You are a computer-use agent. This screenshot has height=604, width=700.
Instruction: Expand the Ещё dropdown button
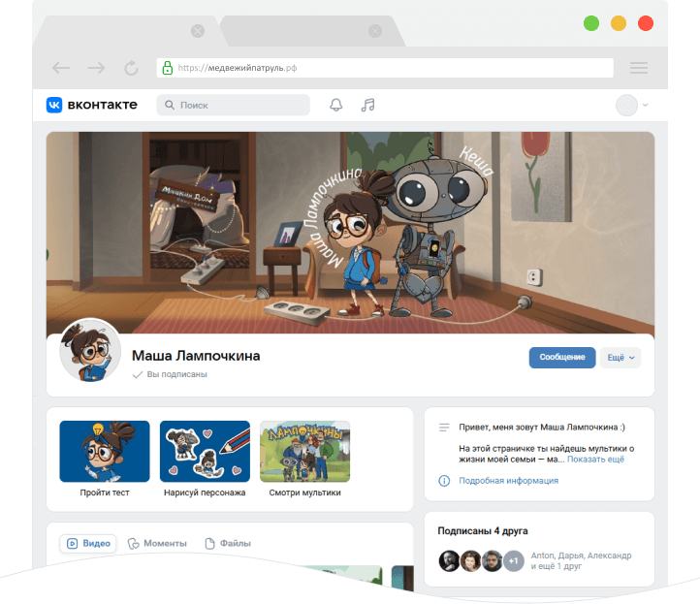click(x=620, y=358)
